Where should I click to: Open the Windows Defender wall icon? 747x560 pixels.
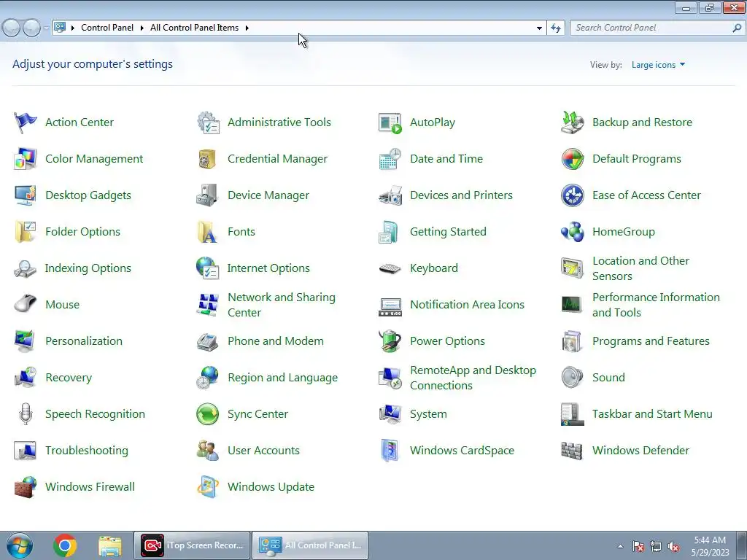coord(572,451)
